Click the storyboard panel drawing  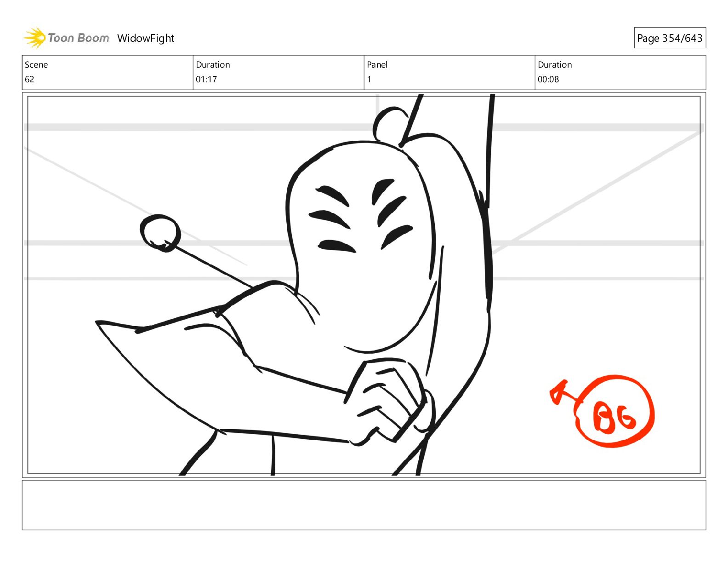[x=364, y=285]
